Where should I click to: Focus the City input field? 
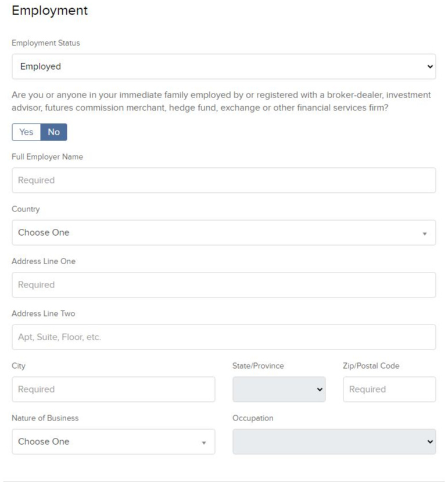[x=113, y=389]
